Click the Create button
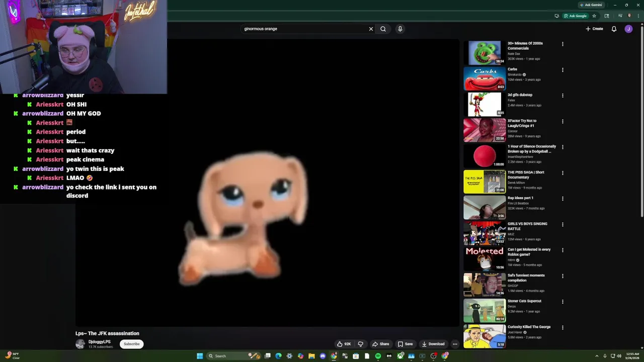 click(x=594, y=29)
